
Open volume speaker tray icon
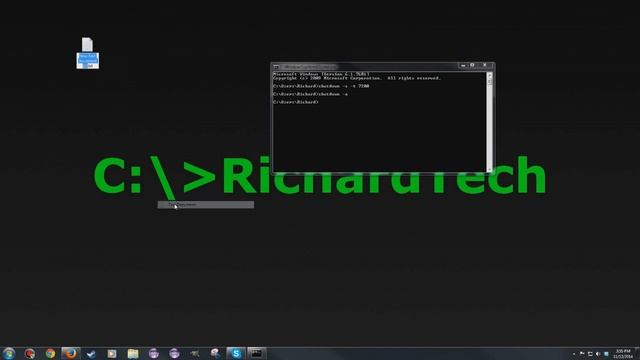pyautogui.click(x=598, y=354)
